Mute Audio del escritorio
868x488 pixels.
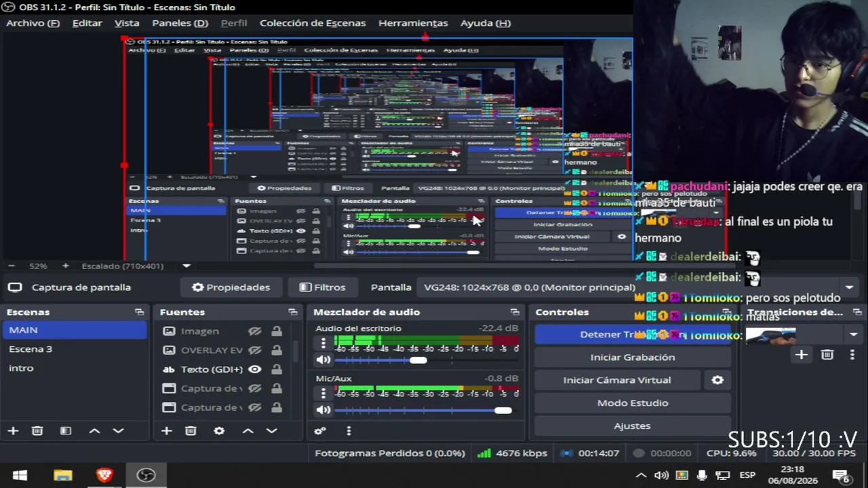323,360
